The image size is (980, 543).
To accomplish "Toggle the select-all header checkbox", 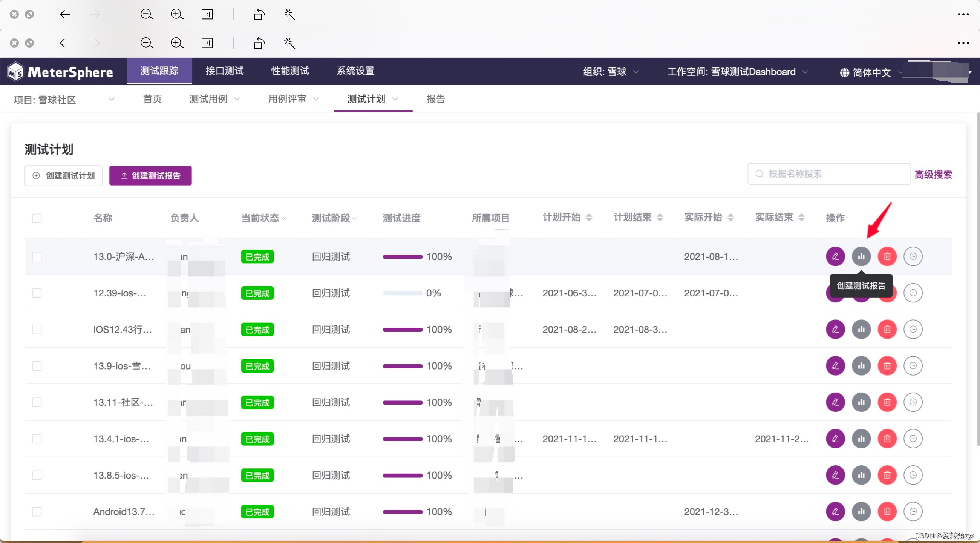I will click(x=37, y=218).
